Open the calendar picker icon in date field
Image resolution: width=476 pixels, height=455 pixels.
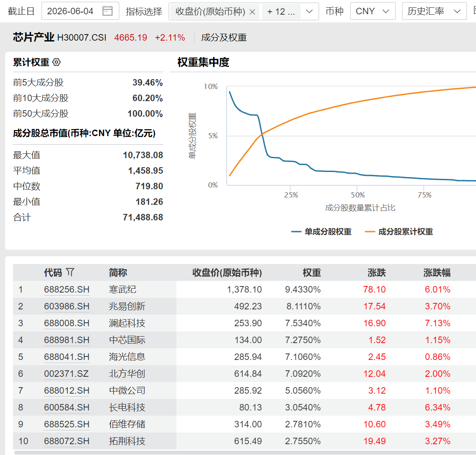click(108, 11)
